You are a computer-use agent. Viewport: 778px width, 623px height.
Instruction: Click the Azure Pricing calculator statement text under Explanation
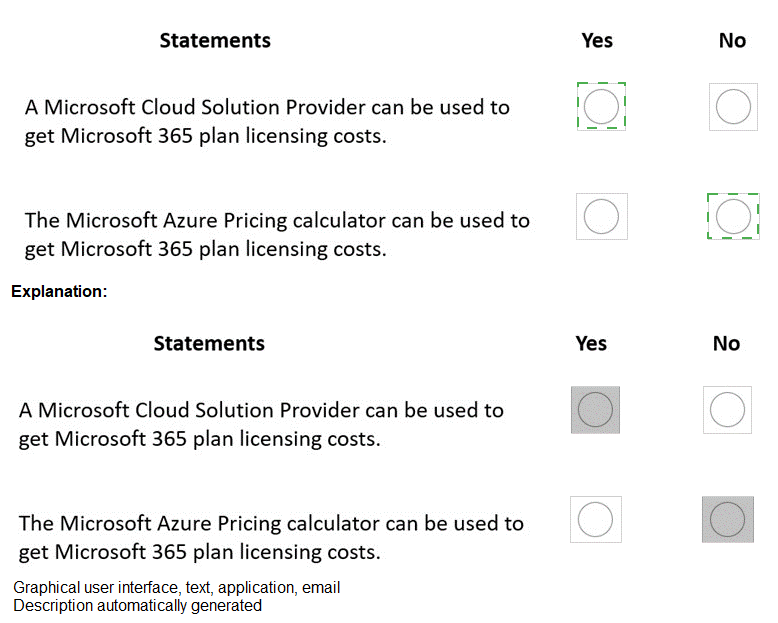click(x=271, y=536)
